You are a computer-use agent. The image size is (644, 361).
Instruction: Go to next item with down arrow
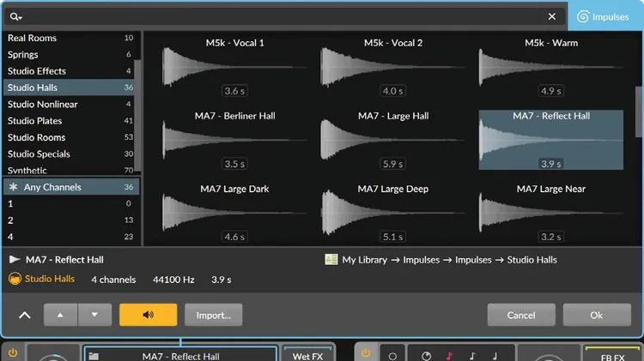pos(94,315)
